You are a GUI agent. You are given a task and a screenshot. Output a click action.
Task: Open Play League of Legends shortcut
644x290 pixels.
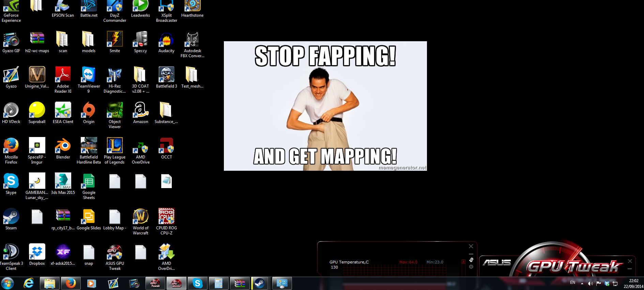(x=115, y=151)
